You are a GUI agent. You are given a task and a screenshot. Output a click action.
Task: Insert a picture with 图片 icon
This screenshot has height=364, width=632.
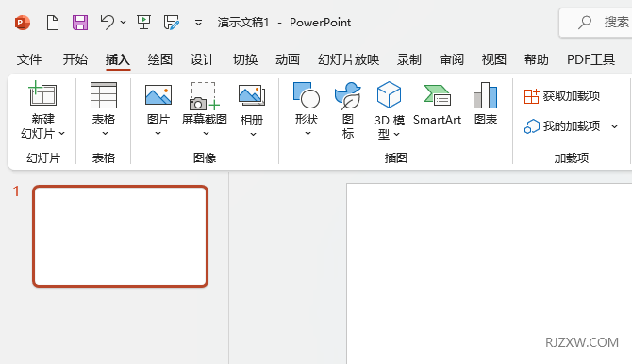pos(158,95)
